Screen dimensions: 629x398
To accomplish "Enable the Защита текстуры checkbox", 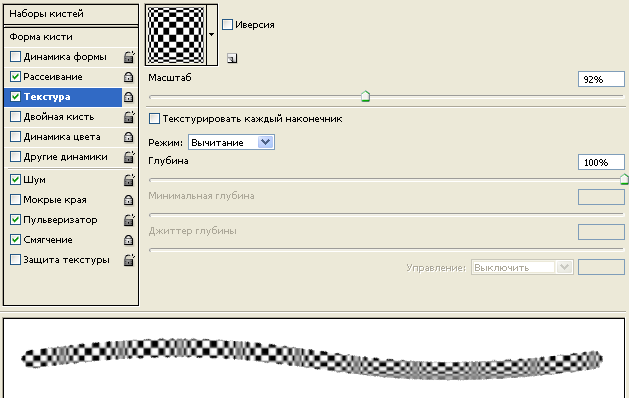I will point(15,260).
